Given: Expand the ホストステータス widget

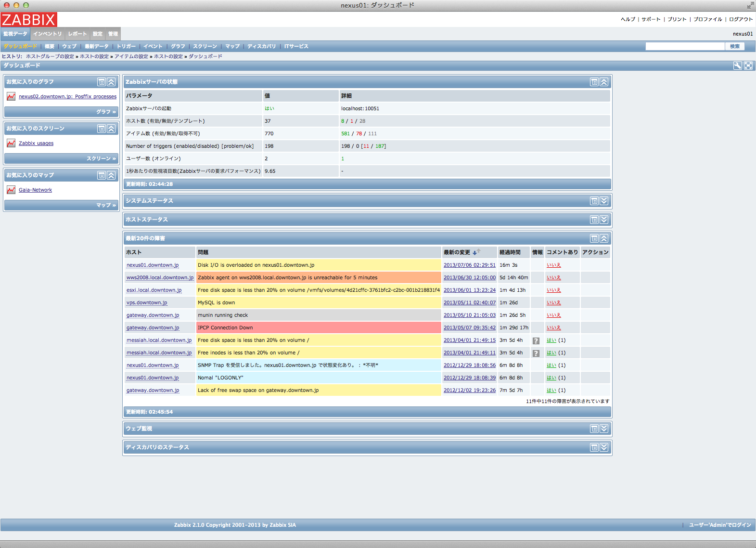Looking at the screenshot, I should (604, 220).
